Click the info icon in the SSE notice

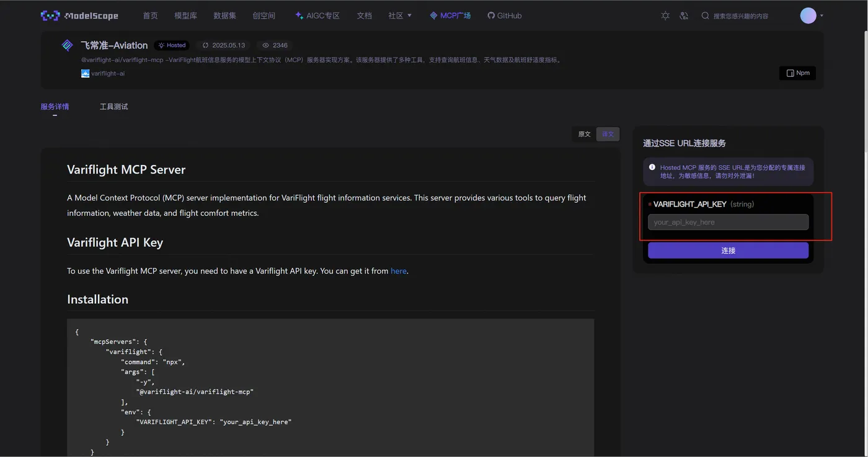click(652, 167)
